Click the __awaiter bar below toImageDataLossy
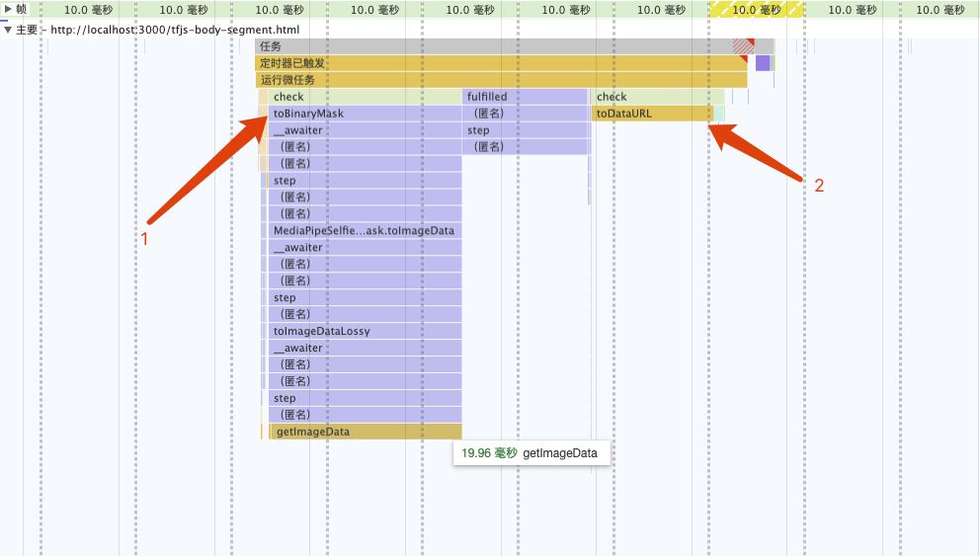 365,348
